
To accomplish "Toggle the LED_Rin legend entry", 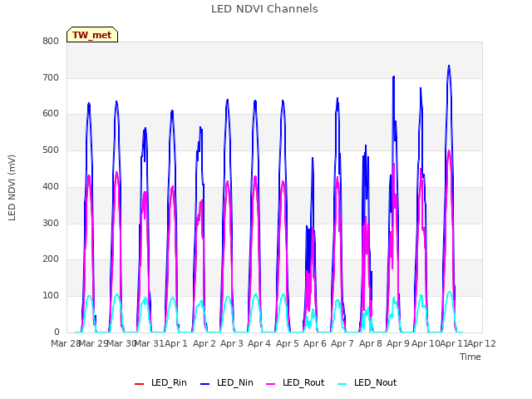I will 160,383.
